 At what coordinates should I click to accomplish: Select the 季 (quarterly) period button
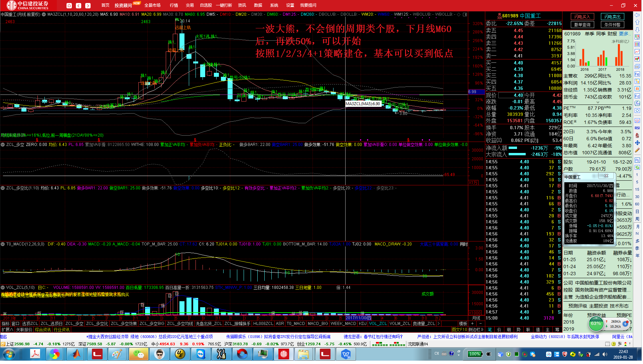[637, 249]
